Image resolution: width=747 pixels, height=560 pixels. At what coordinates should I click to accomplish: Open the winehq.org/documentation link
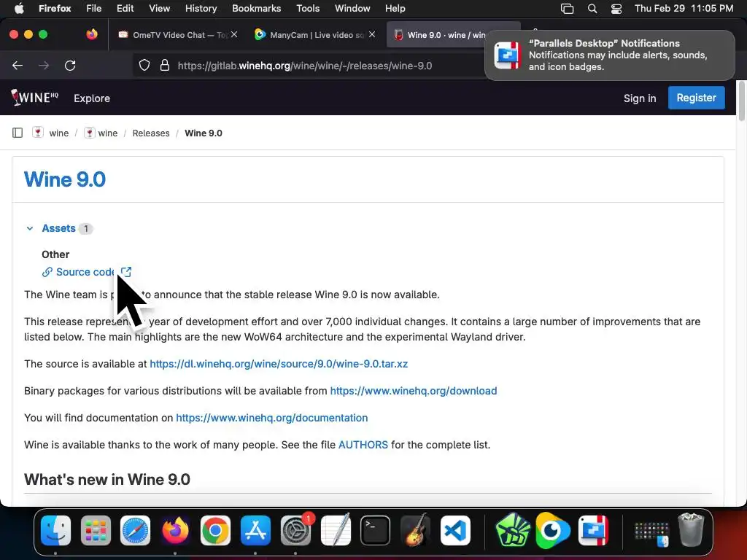[x=271, y=418]
